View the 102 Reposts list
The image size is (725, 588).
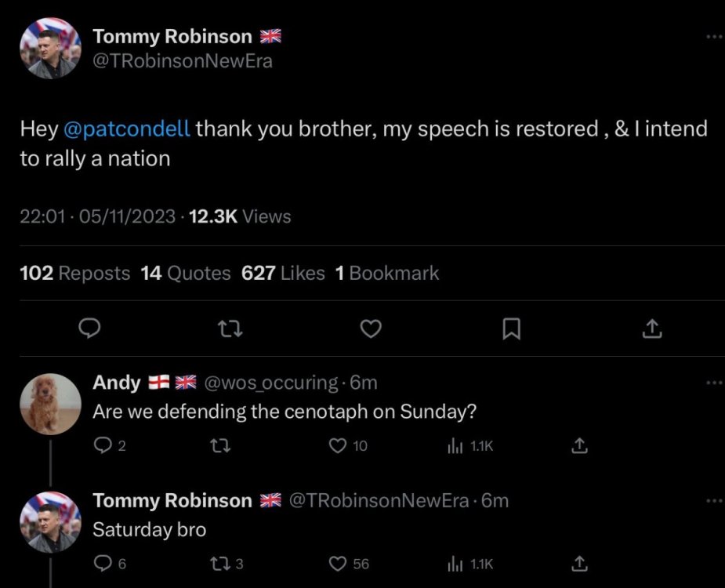pos(74,273)
